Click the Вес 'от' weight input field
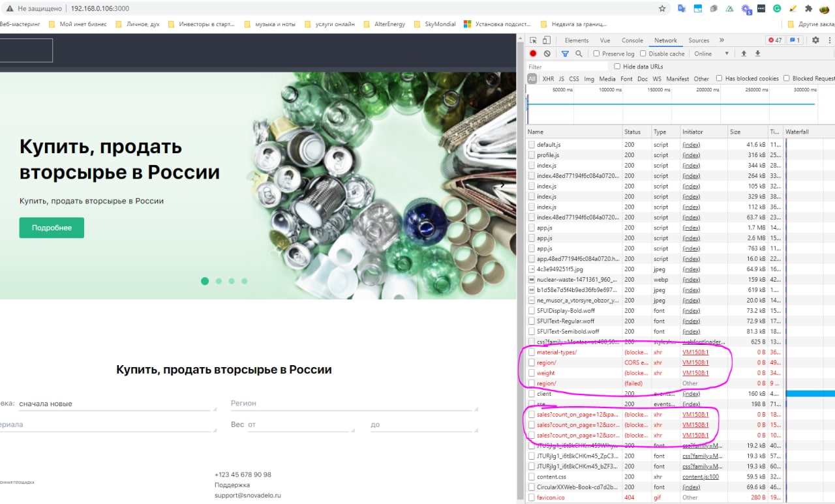The height and width of the screenshot is (504, 835). point(301,425)
